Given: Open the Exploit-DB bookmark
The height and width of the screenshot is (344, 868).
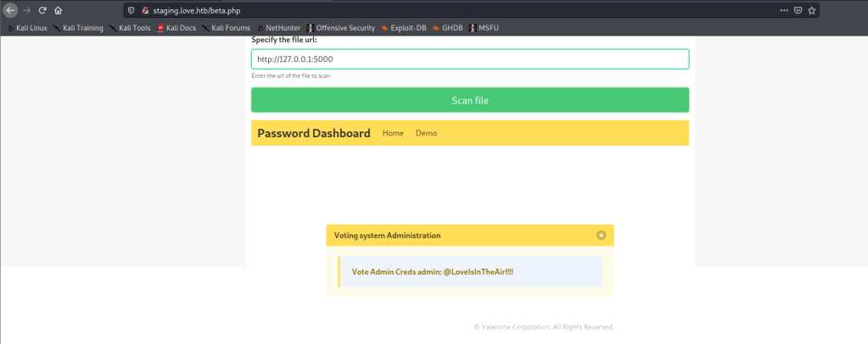Looking at the screenshot, I should click(404, 28).
